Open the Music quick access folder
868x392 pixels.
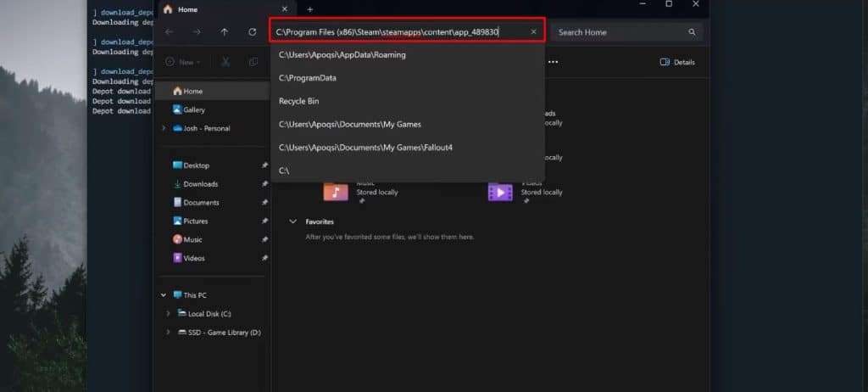(x=187, y=239)
